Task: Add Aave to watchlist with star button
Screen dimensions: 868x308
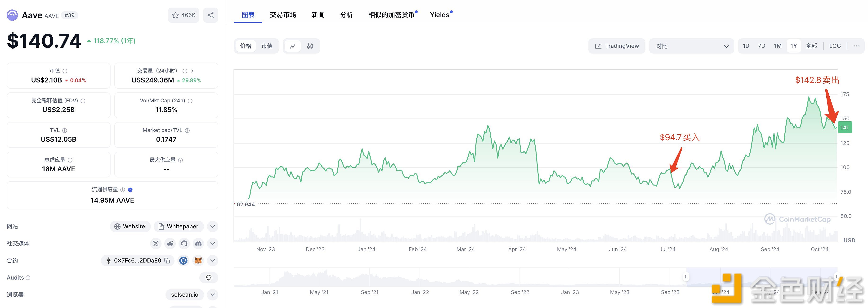Action: point(184,15)
